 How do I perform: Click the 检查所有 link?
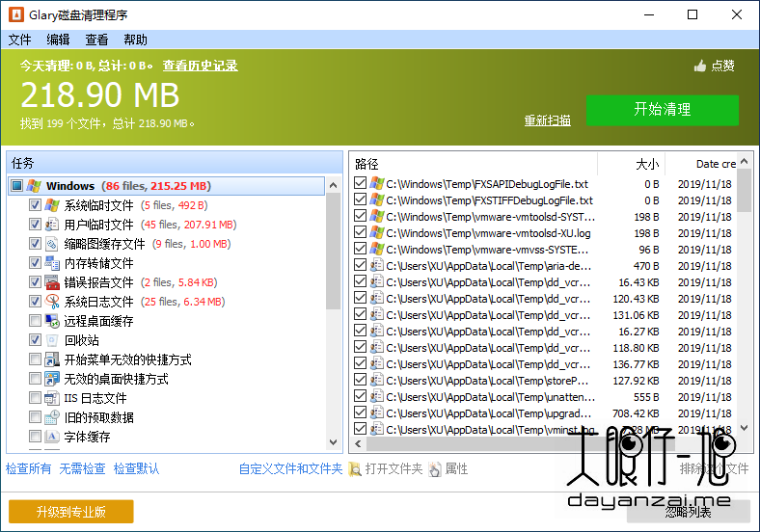click(x=28, y=468)
